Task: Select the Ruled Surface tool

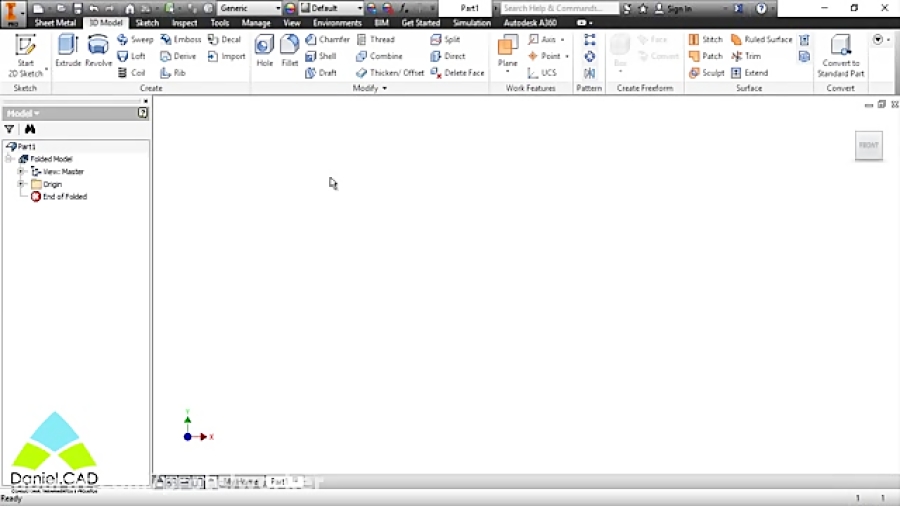Action: click(761, 39)
